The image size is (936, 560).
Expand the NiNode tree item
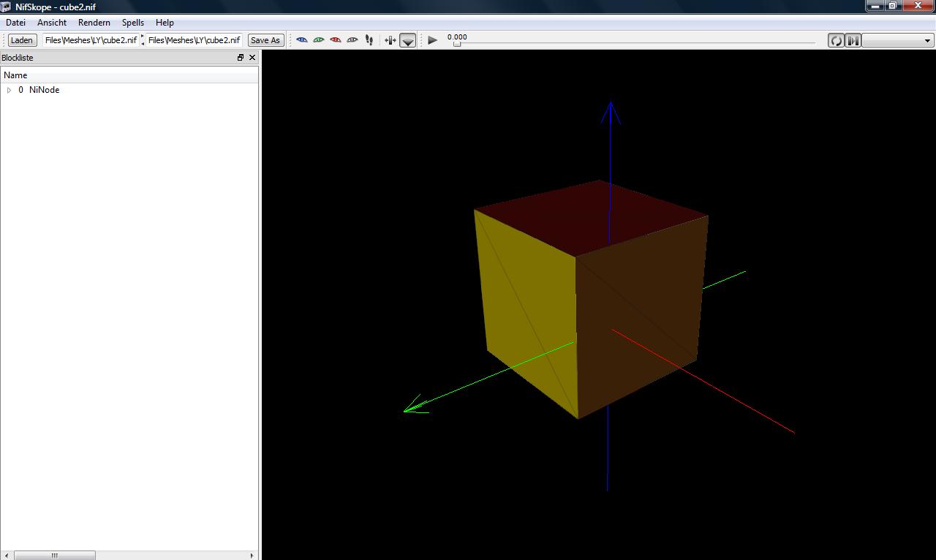coord(9,90)
